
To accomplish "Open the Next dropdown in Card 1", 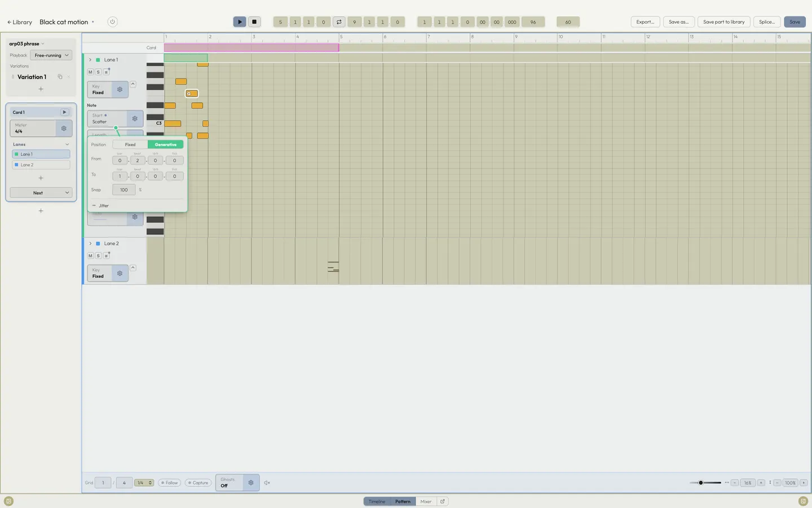I will pyautogui.click(x=41, y=192).
